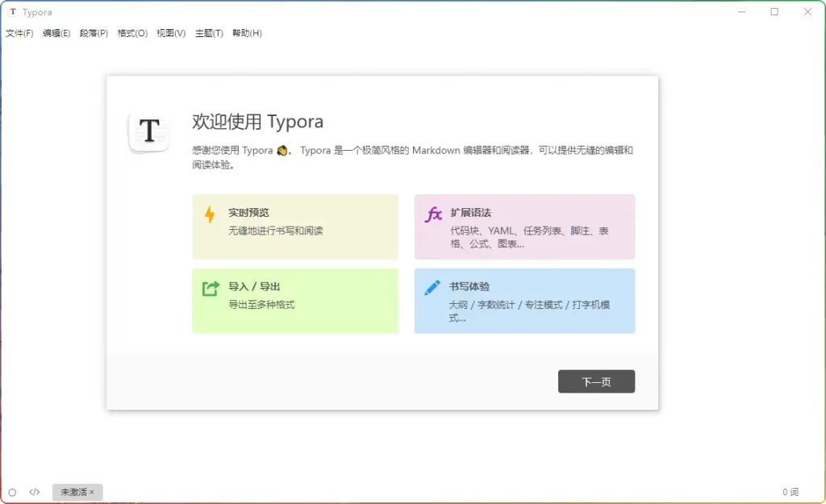826x504 pixels.
Task: Click the blue pencil icon for 书写体验
Action: click(432, 287)
